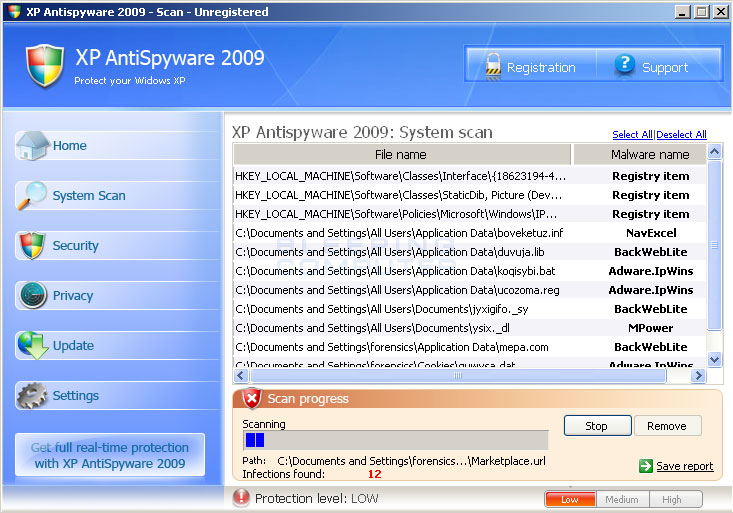This screenshot has height=513, width=733.
Task: Click the Marketplace.url scanning path text
Action: (x=411, y=461)
